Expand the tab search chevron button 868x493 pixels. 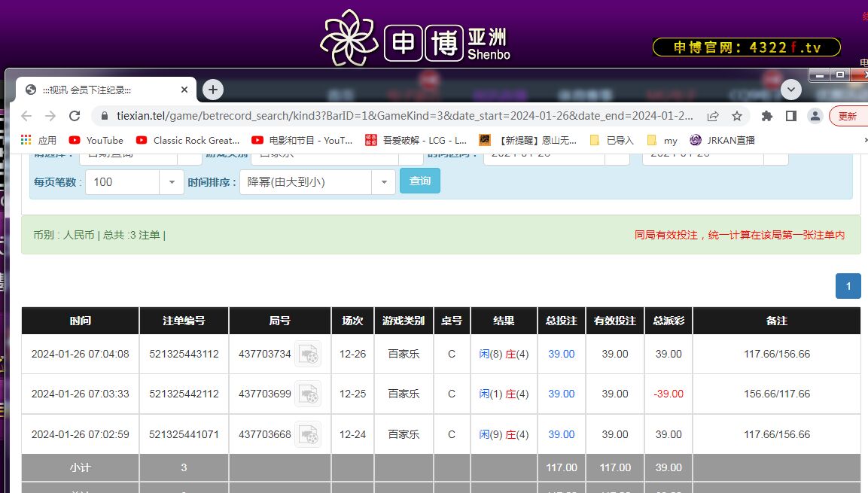(790, 90)
